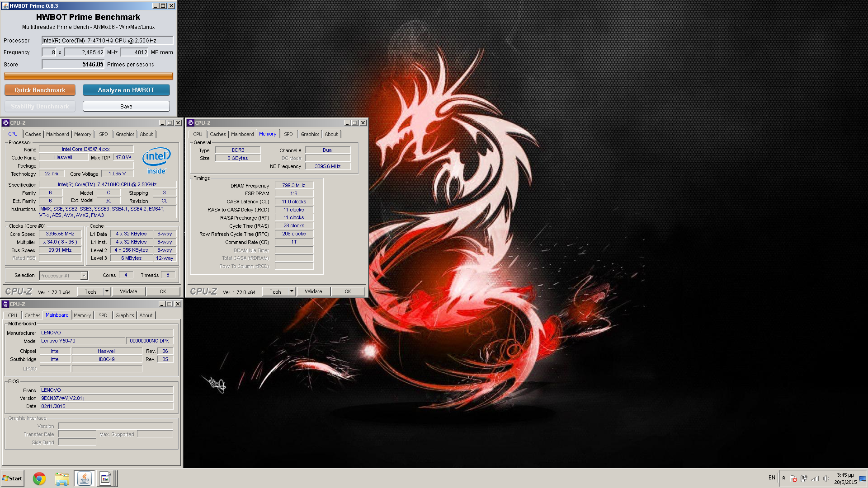
Task: Open the About tab in CPU window
Action: coord(146,134)
